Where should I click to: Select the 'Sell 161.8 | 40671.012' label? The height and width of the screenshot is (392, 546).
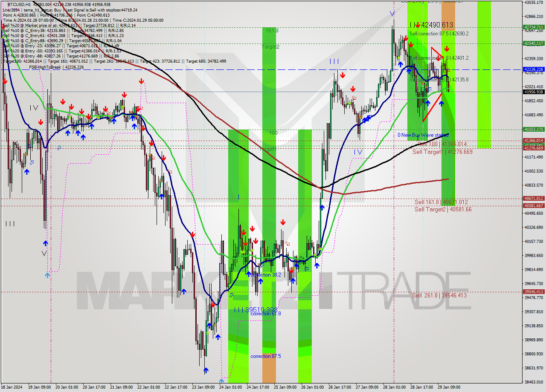click(x=441, y=202)
